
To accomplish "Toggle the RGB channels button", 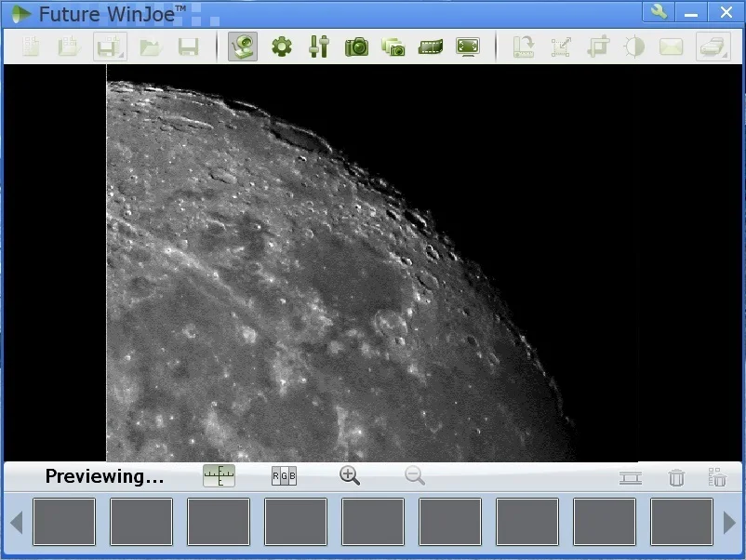I will tap(284, 476).
